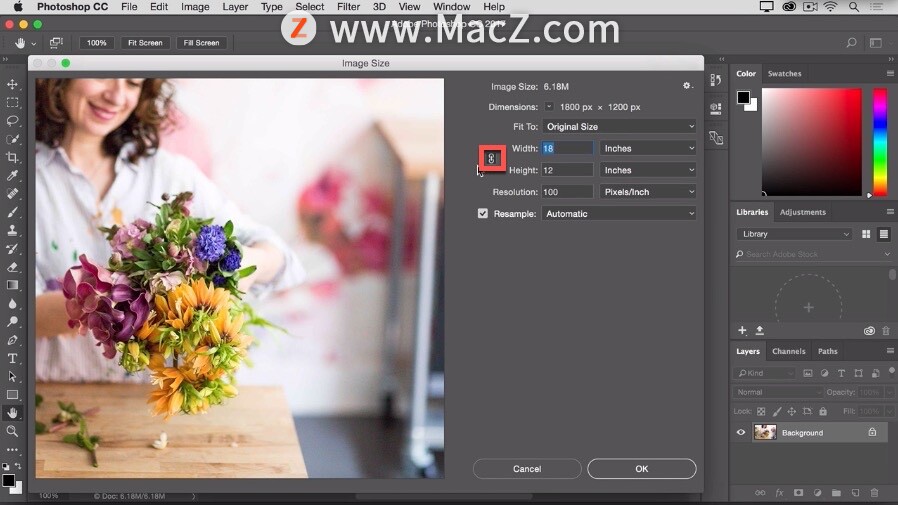This screenshot has width=898, height=505.
Task: Click the OK button
Action: pyautogui.click(x=641, y=468)
